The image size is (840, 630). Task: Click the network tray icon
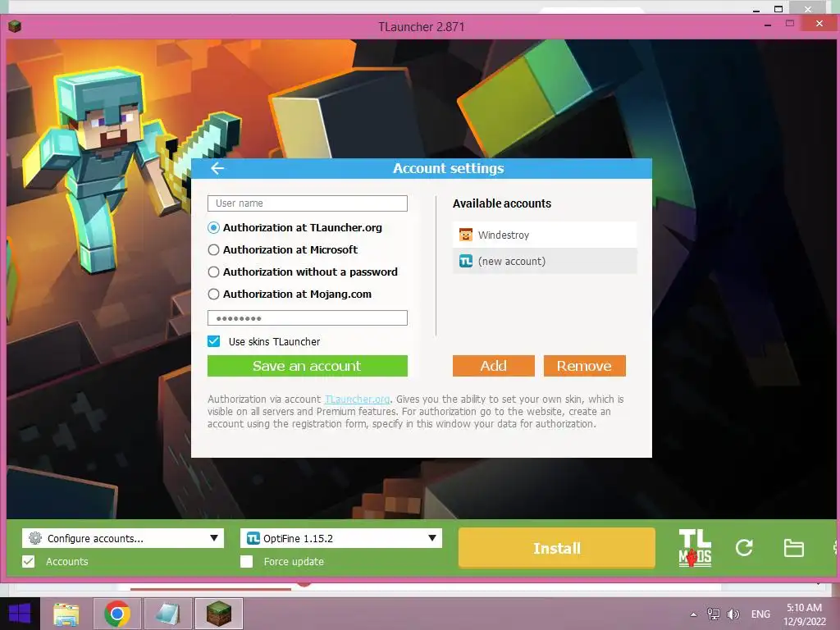(x=714, y=614)
